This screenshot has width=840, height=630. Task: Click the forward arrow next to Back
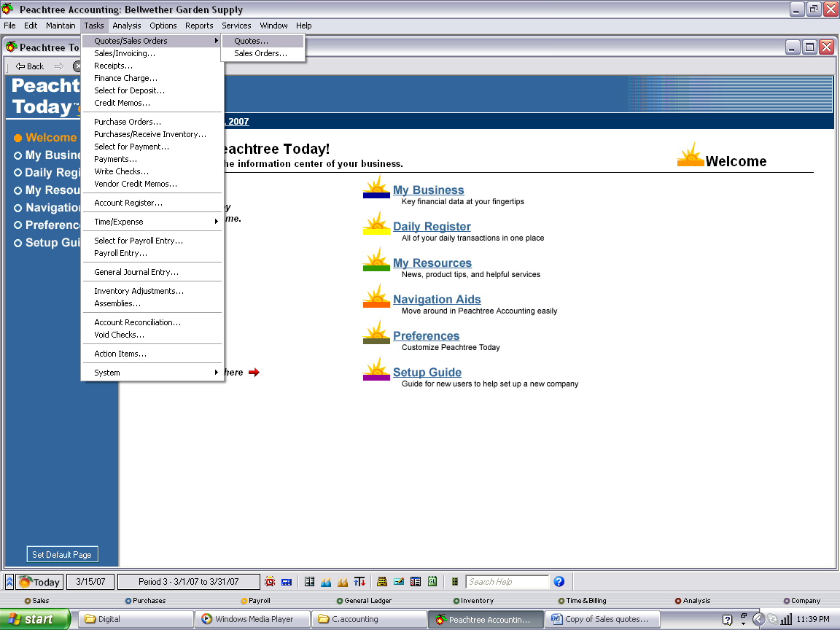[59, 66]
